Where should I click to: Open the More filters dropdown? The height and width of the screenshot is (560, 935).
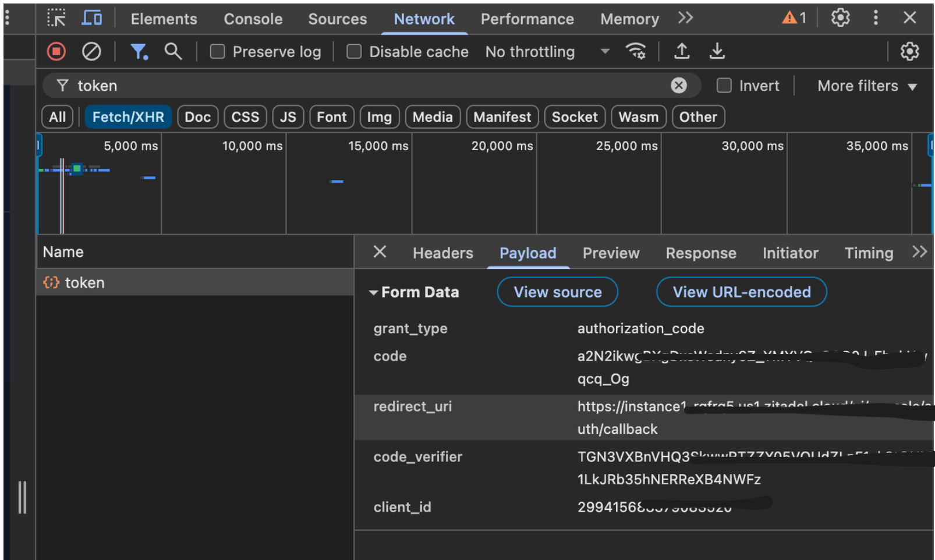tap(867, 86)
